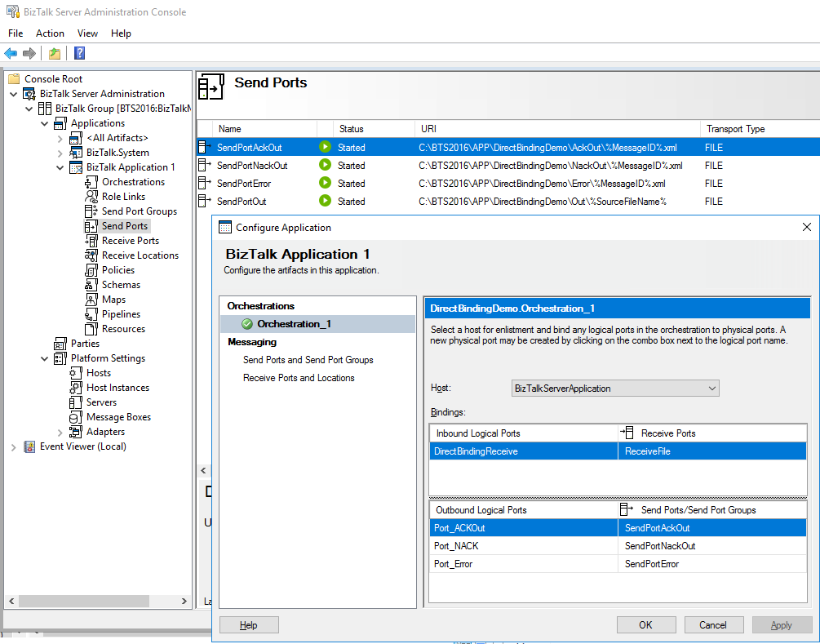Collapse the BizTalk Application 1 node
The height and width of the screenshot is (644, 820).
[60, 167]
